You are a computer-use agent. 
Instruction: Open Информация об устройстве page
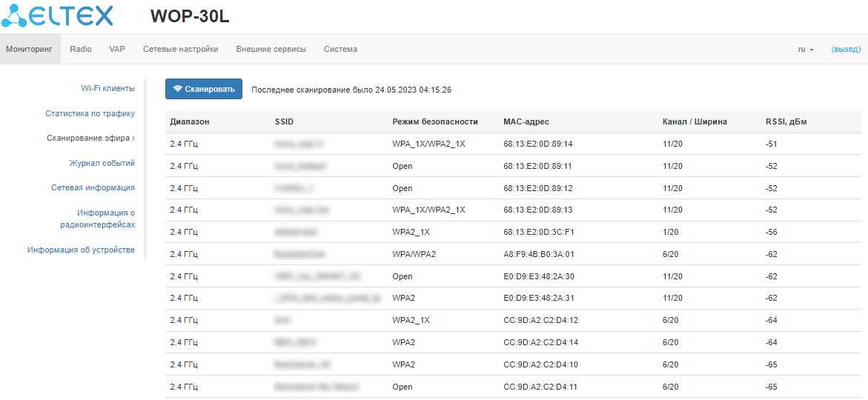click(x=82, y=250)
